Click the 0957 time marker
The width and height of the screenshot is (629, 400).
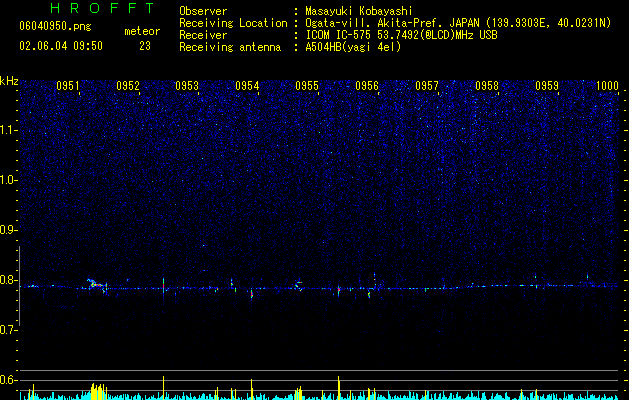[427, 86]
